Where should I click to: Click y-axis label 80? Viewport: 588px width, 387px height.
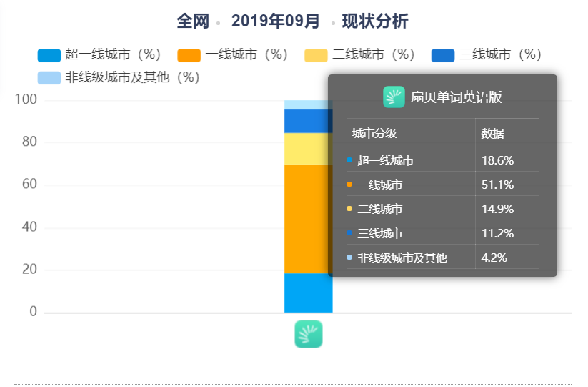click(29, 142)
